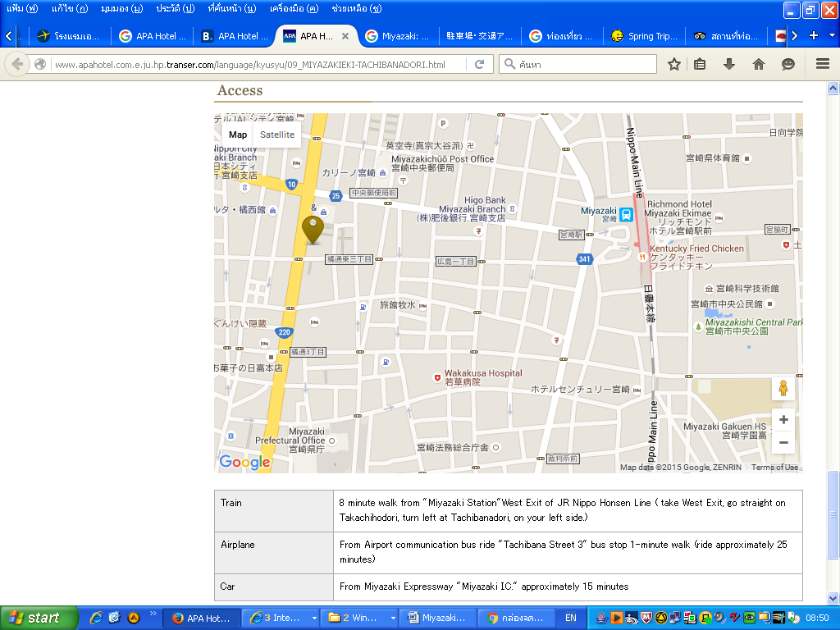The image size is (840, 630).
Task: Open the ประวัติ (History) menu
Action: pos(176,8)
